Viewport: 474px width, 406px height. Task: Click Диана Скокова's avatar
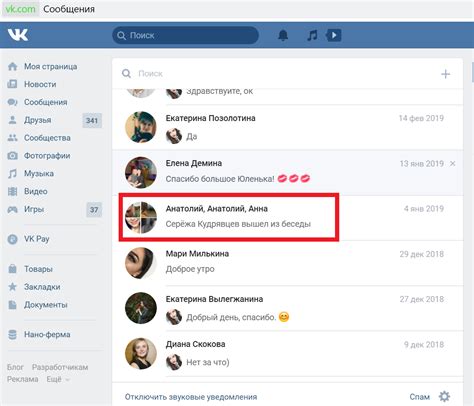coord(141,353)
